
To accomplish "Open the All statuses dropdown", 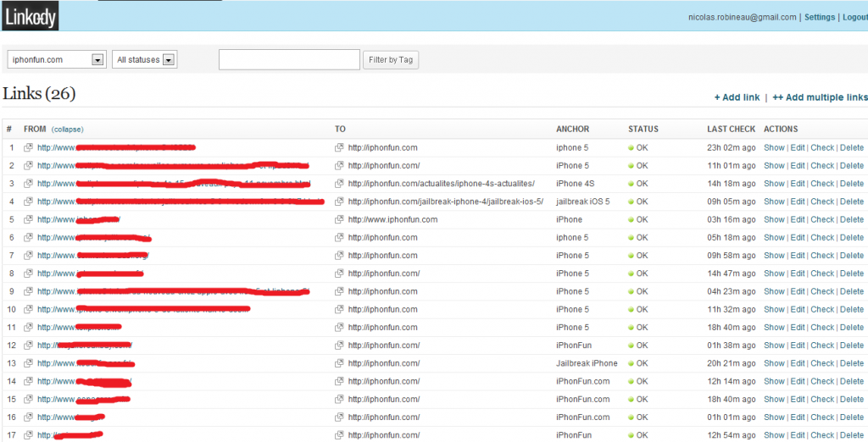I will click(x=144, y=60).
